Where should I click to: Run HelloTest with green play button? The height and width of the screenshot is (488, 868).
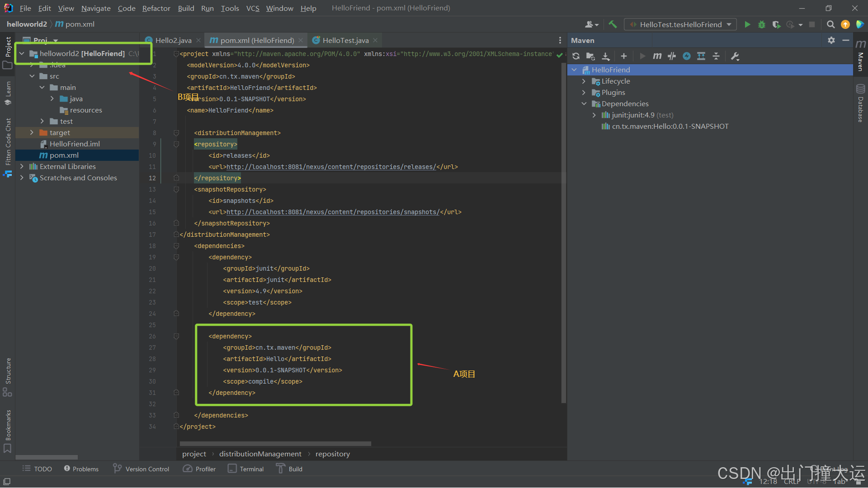[747, 24]
